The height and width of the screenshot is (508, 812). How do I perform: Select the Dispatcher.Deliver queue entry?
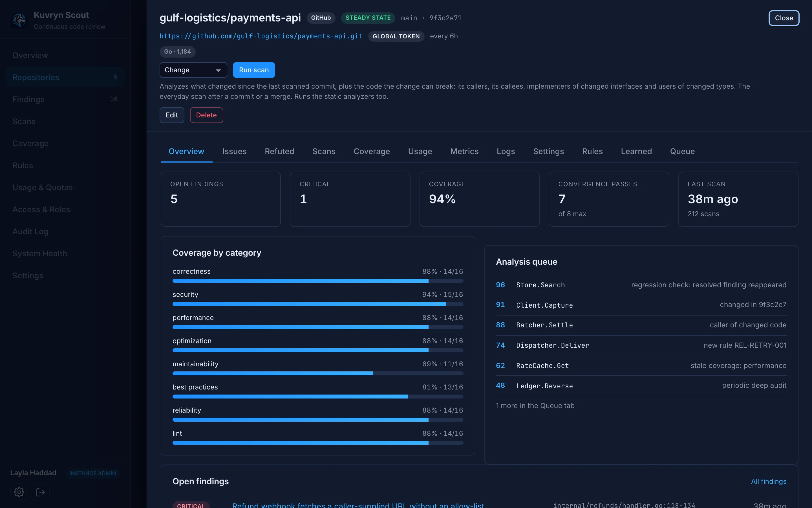point(641,345)
